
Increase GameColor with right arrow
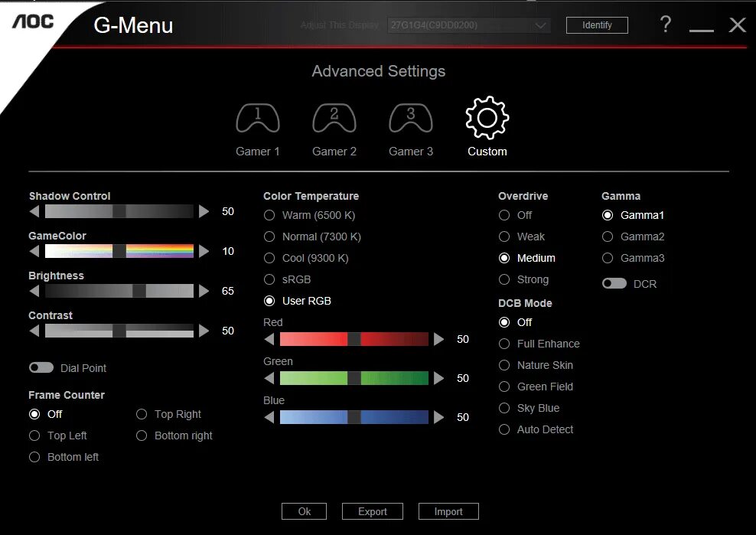(204, 251)
